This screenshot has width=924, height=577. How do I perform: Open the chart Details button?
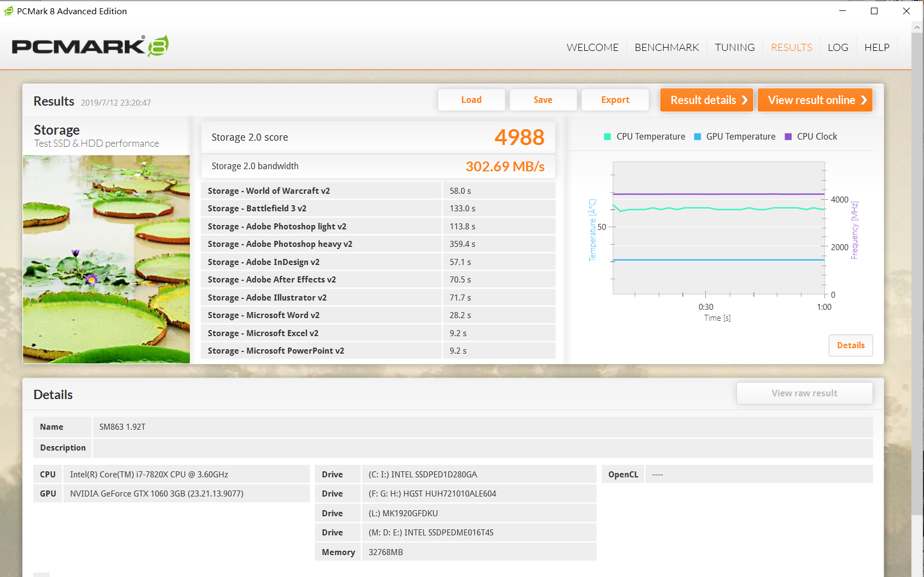(851, 345)
